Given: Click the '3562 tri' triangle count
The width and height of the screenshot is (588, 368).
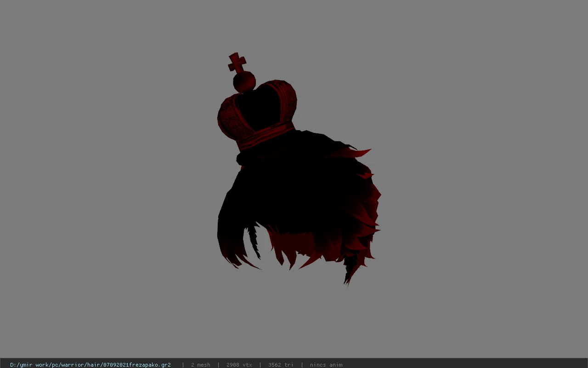Looking at the screenshot, I should [281, 365].
